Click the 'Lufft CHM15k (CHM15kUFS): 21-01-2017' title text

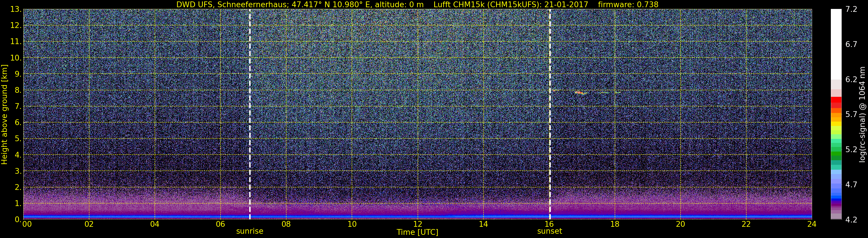(x=511, y=4)
